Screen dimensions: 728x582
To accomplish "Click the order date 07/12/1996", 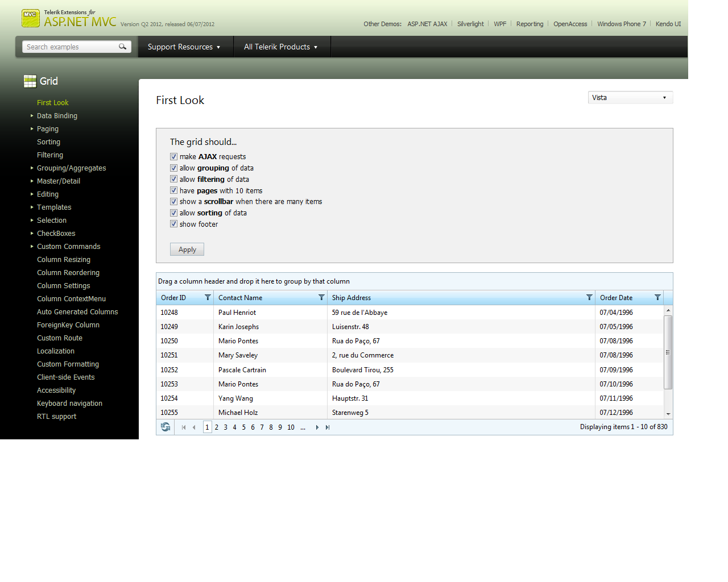I will 616,413.
